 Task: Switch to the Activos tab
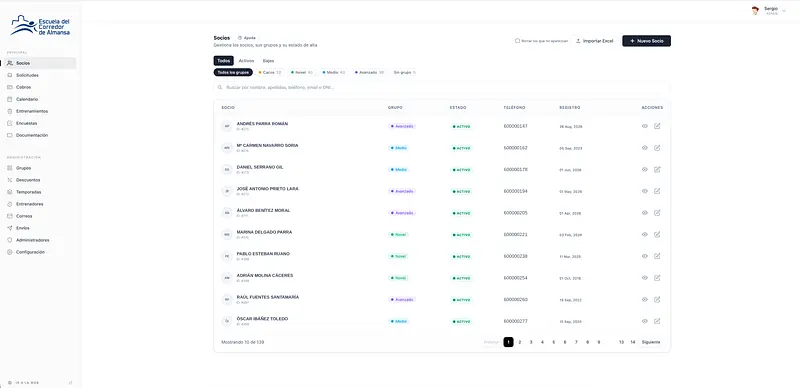246,61
